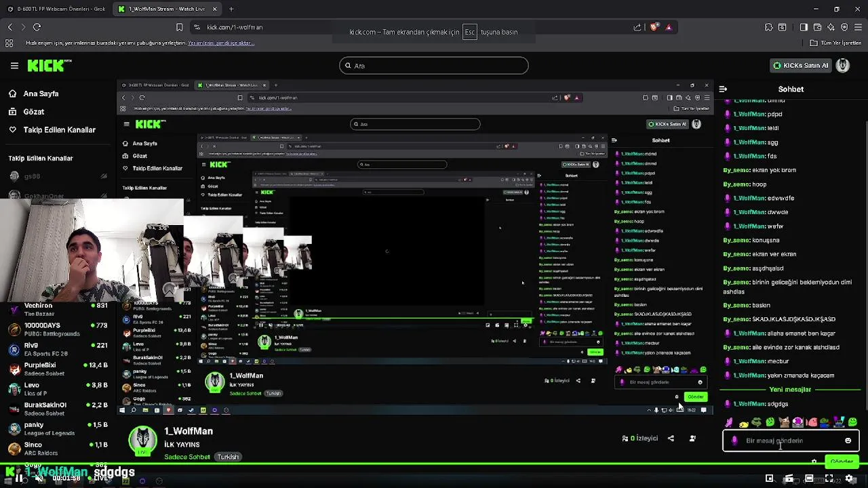Click the streamer webcam overlay image
The width and height of the screenshot is (868, 488).
pyautogui.click(x=92, y=251)
